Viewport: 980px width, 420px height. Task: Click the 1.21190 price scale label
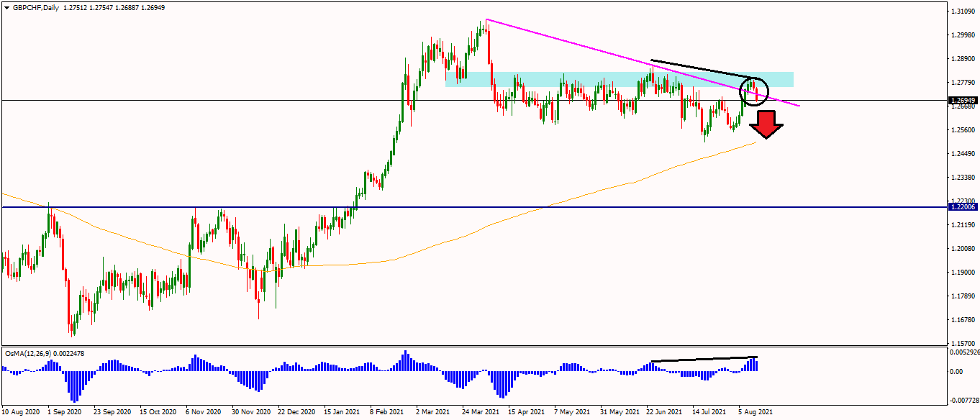[963, 225]
